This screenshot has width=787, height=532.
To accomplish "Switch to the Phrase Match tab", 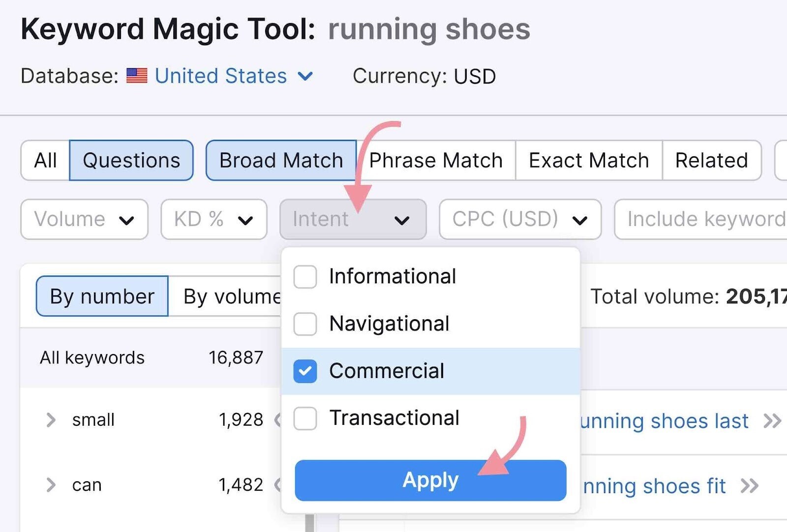I will [436, 160].
